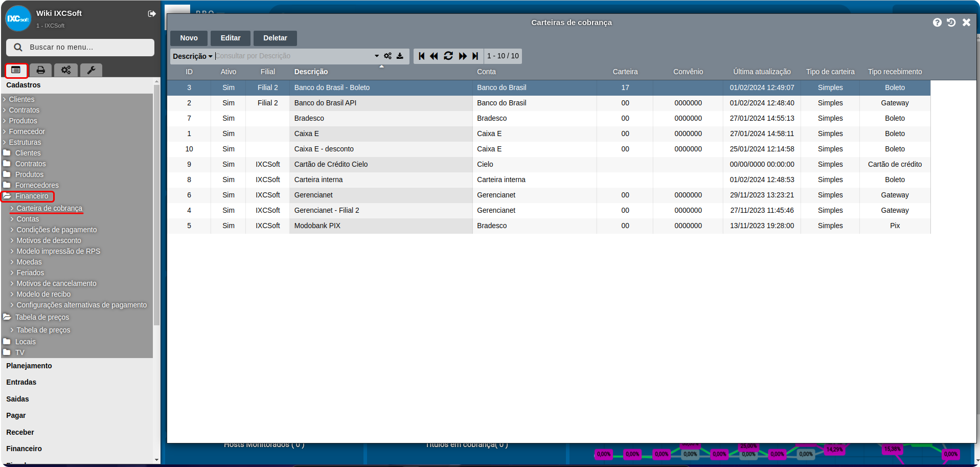980x467 pixels.
Task: Open Feriados menu item
Action: click(x=30, y=273)
